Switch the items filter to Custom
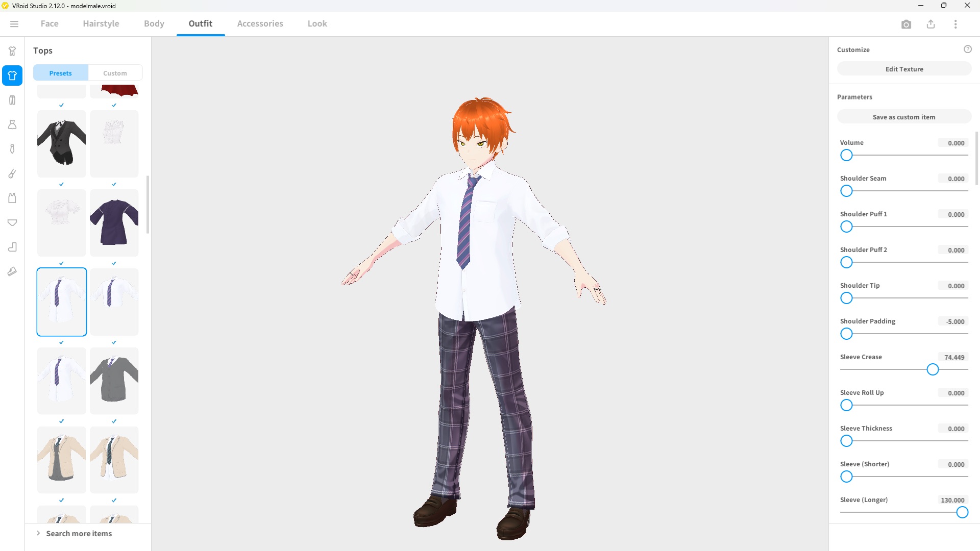 point(115,72)
